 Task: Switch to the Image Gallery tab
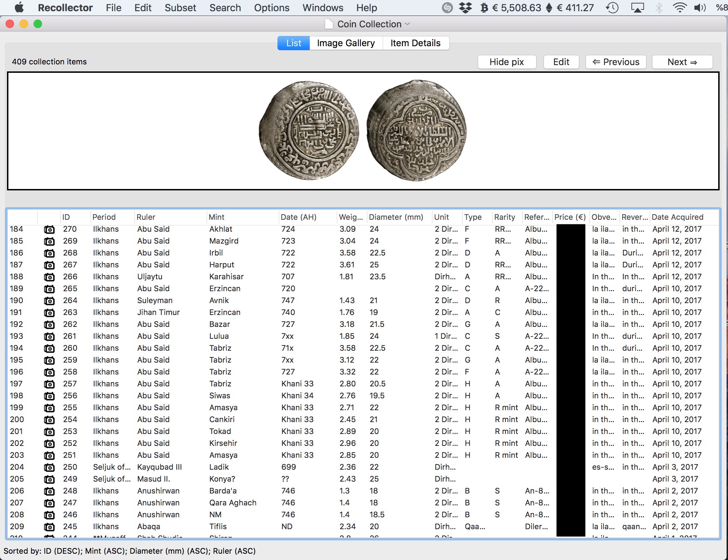tap(346, 43)
